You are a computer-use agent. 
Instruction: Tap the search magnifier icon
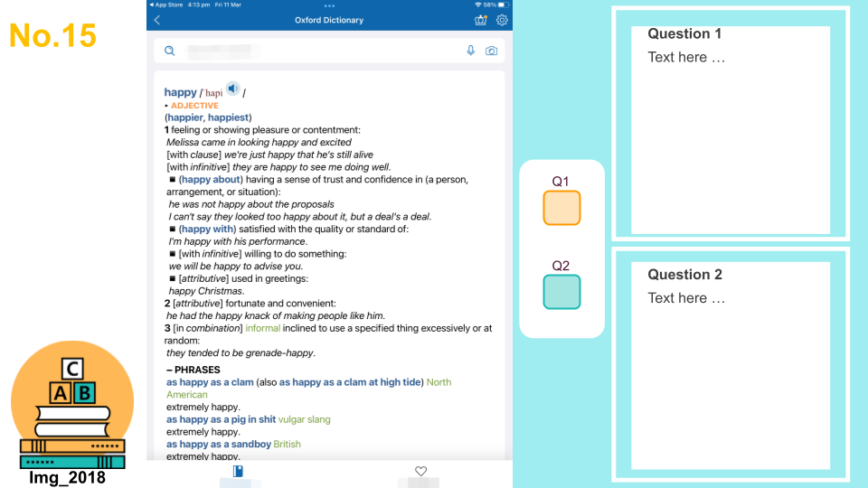coord(170,51)
